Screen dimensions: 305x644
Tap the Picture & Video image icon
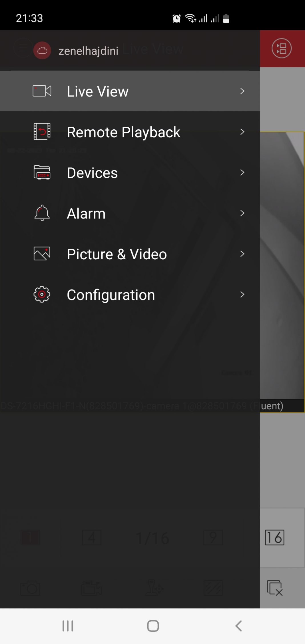42,254
